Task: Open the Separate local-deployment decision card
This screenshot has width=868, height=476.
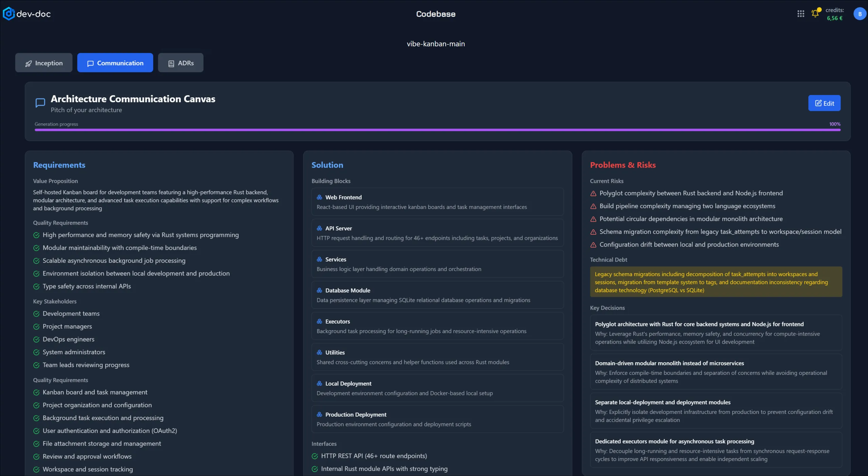Action: 716,411
